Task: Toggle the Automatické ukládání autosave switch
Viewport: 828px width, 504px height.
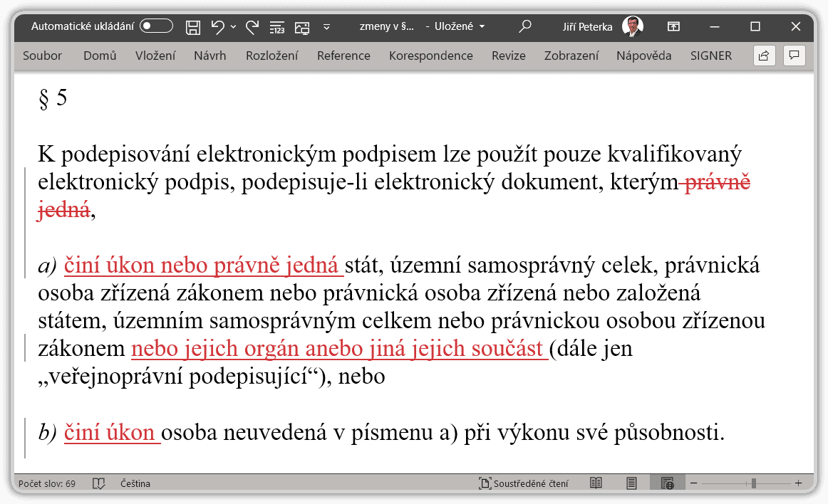Action: 156,26
